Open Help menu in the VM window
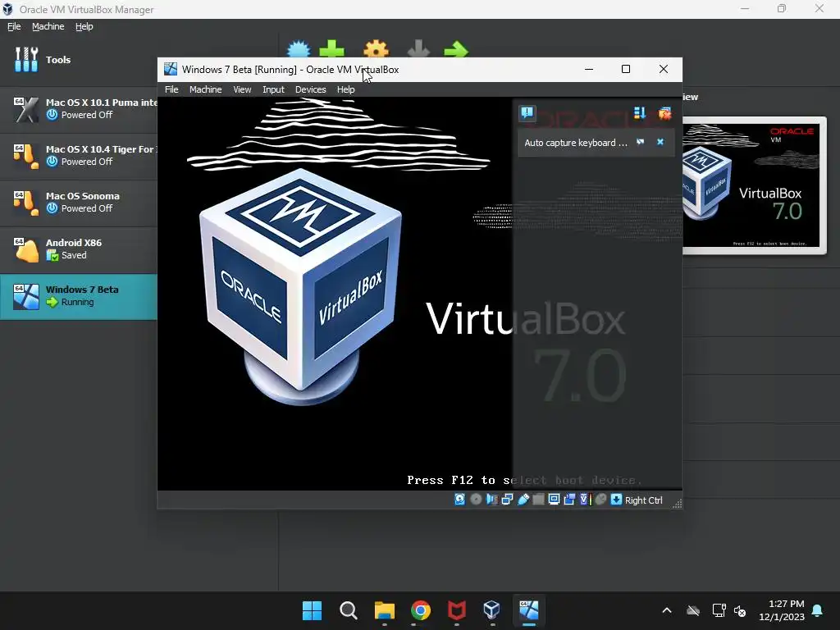 point(345,89)
